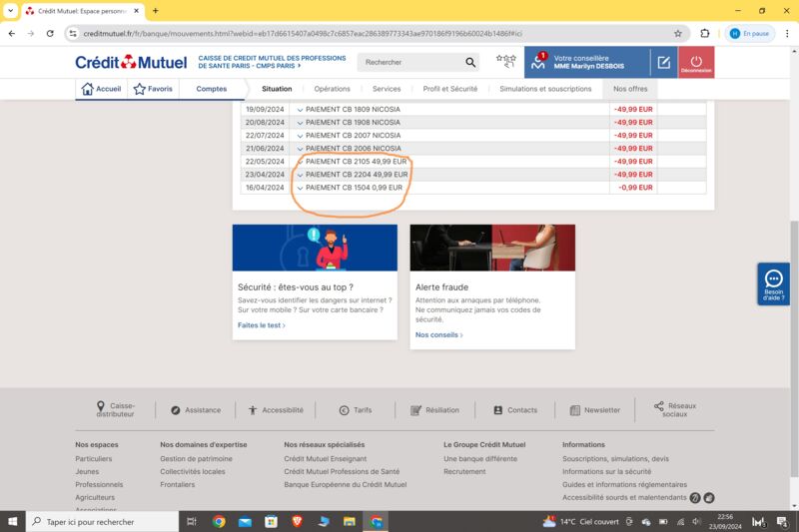Click the edit note icon in header
This screenshot has width=799, height=532.
click(x=664, y=62)
